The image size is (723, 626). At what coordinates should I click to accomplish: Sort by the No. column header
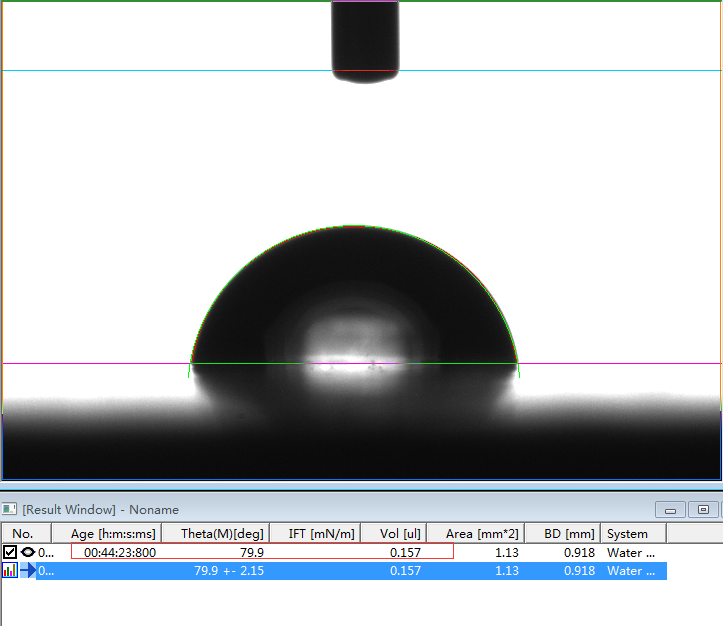point(23,534)
